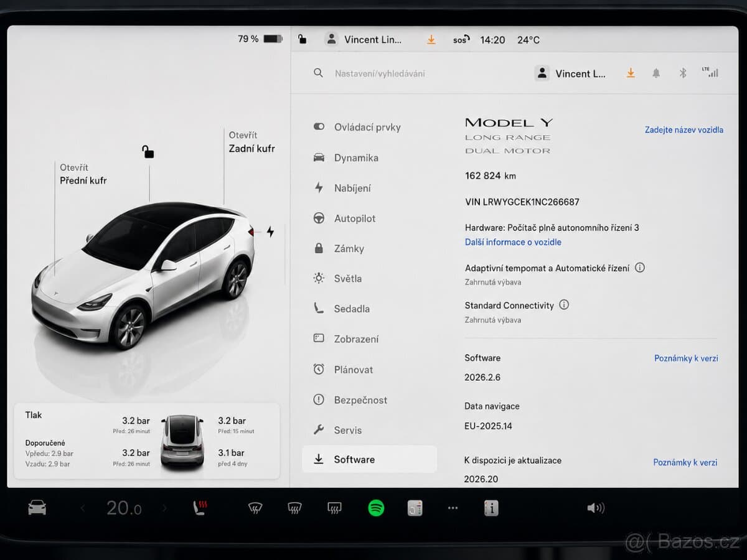Open Vincent profile in top status bar
Image resolution: width=747 pixels, height=560 pixels.
(364, 39)
